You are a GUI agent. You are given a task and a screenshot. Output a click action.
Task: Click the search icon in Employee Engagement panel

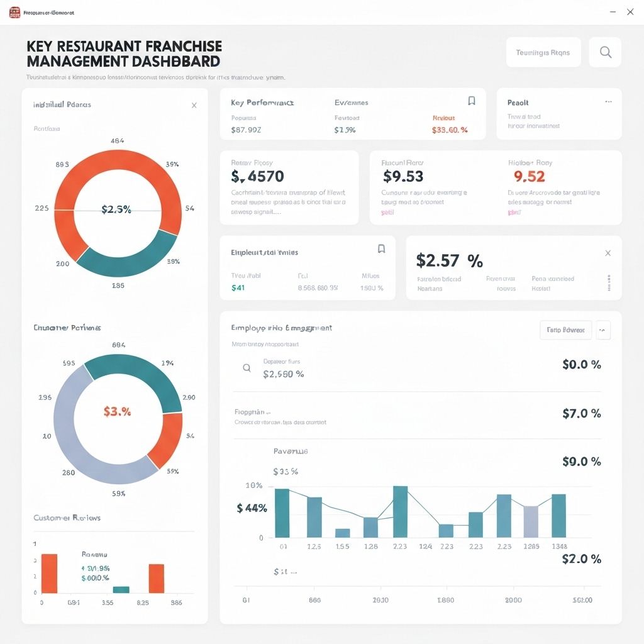(247, 367)
